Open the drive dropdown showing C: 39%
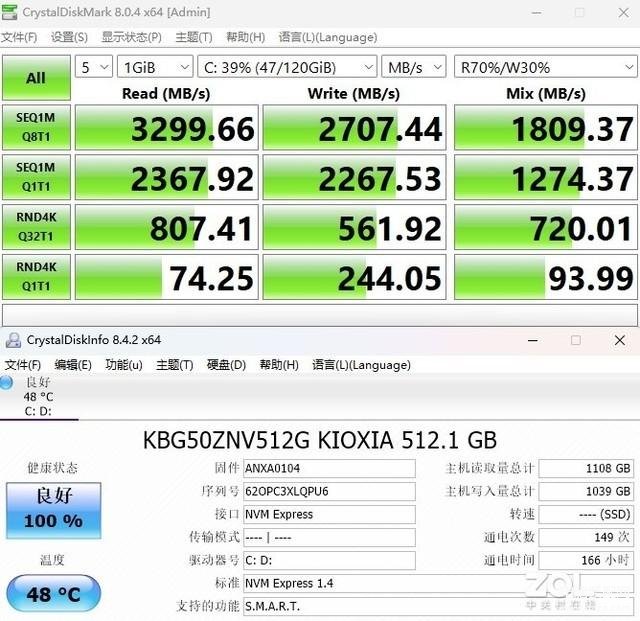This screenshot has width=640, height=621. [x=286, y=67]
